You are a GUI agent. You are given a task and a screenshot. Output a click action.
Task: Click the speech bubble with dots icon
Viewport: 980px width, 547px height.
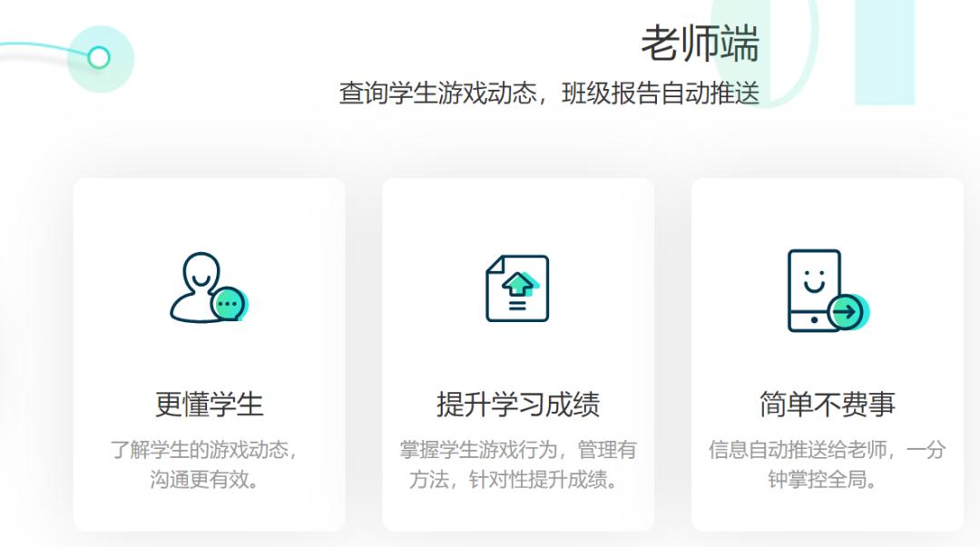[230, 303]
